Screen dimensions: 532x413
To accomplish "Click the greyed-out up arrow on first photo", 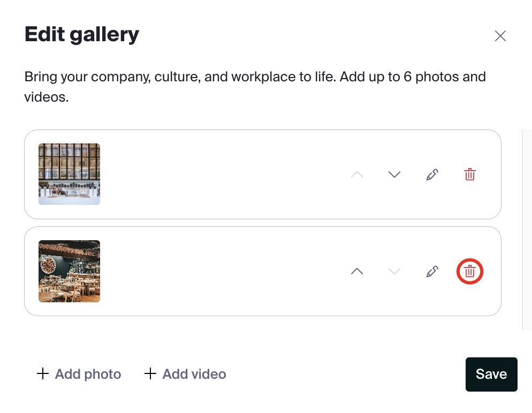I will (x=357, y=174).
